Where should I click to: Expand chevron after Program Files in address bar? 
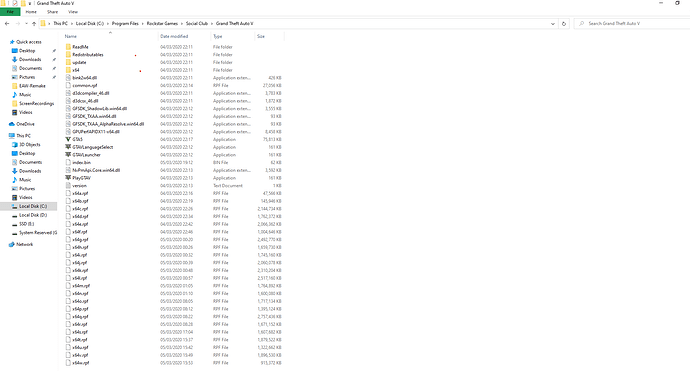pos(143,24)
